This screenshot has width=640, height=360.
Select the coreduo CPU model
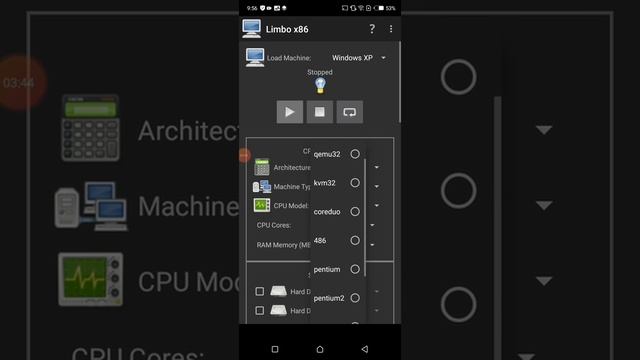pos(338,211)
